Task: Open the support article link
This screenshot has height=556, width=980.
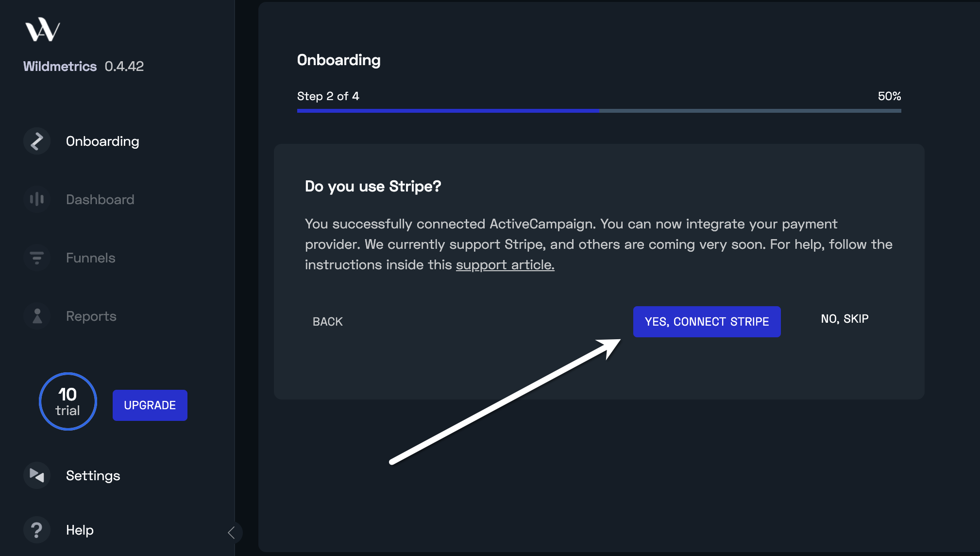Action: [505, 265]
